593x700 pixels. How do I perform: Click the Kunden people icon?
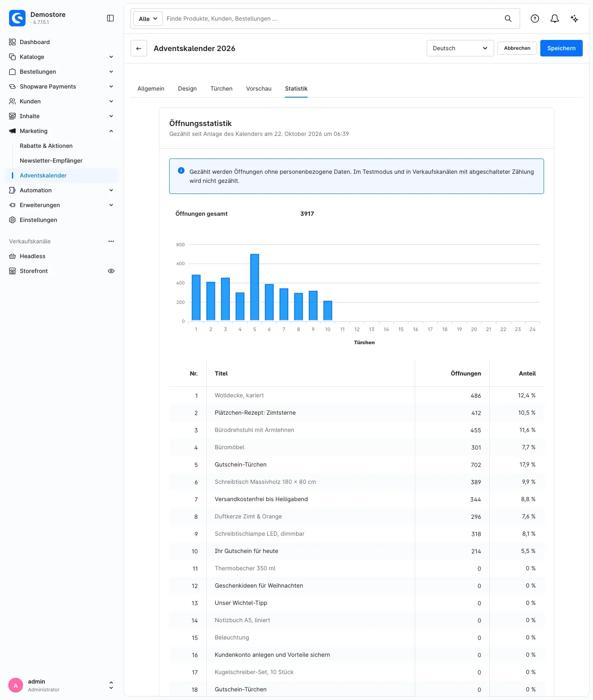[12, 101]
